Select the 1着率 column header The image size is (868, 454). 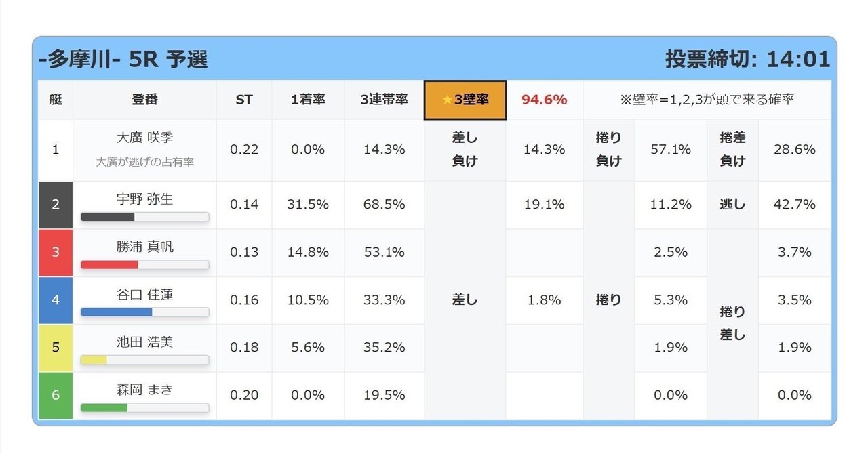(308, 100)
